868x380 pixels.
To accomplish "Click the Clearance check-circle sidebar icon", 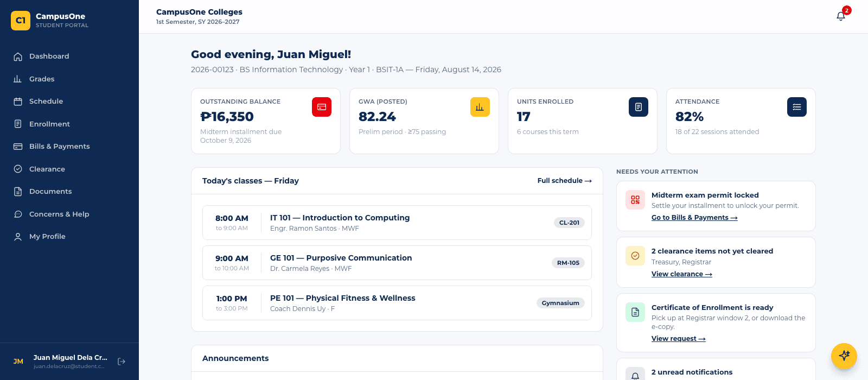I will tap(18, 169).
